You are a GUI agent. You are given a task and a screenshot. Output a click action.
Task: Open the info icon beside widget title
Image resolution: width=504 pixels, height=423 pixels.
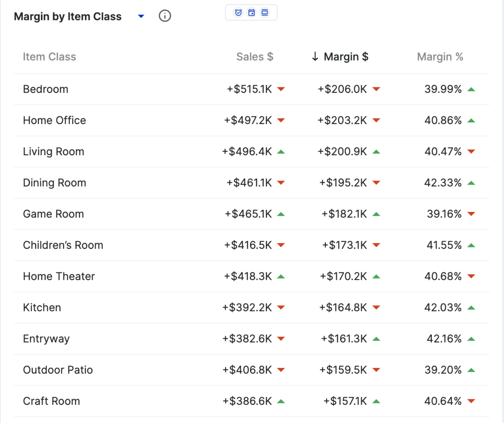click(x=165, y=16)
